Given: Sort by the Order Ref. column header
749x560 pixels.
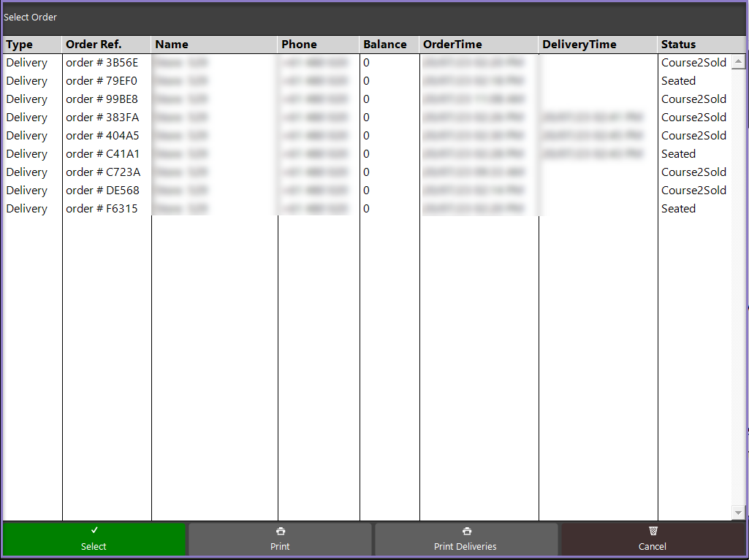Looking at the screenshot, I should tap(92, 45).
